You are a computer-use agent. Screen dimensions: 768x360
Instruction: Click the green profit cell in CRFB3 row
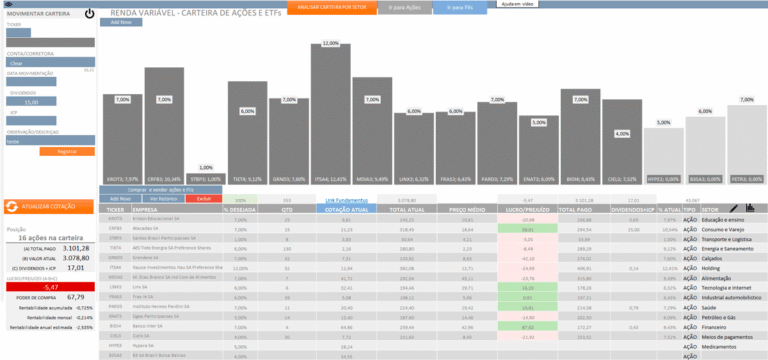pos(528,228)
